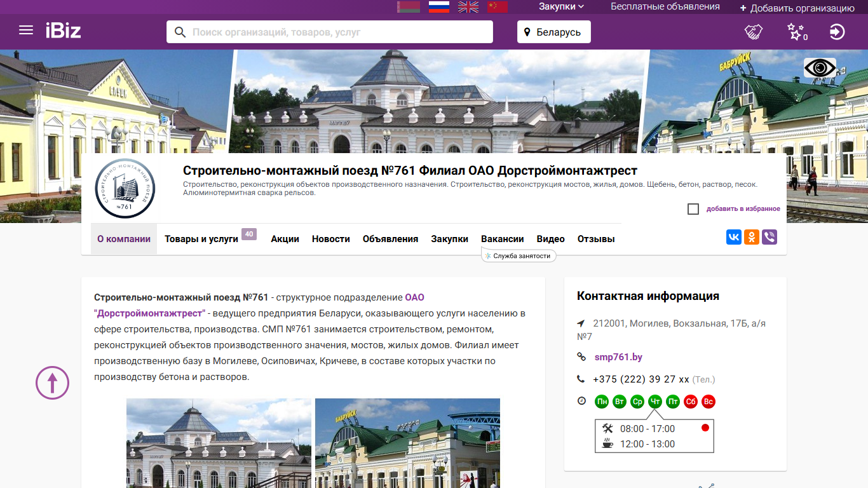The width and height of the screenshot is (868, 488).
Task: Select the British flag language
Action: [x=468, y=7]
